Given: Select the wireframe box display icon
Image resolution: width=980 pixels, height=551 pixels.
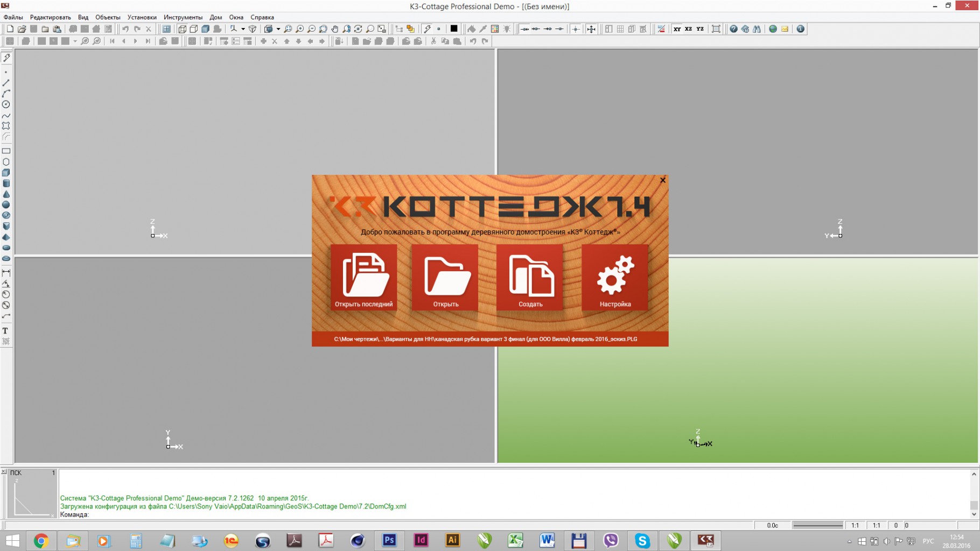Looking at the screenshot, I should pyautogui.click(x=182, y=29).
